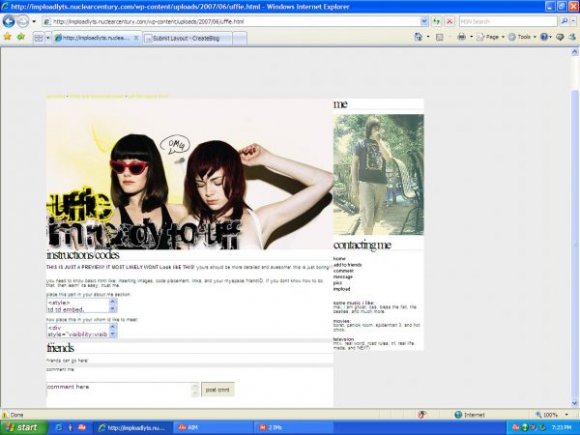The width and height of the screenshot is (580, 435).
Task: Click the 'instructions/codes' heading text
Action: click(83, 255)
